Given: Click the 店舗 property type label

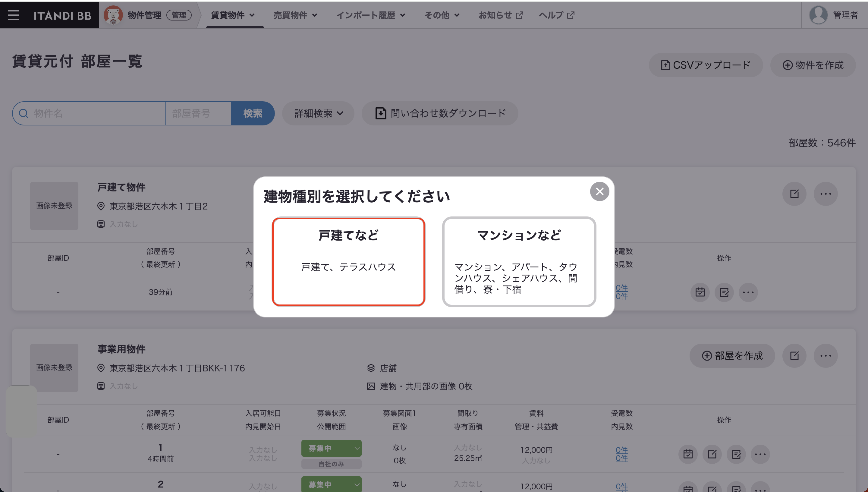Looking at the screenshot, I should point(388,368).
